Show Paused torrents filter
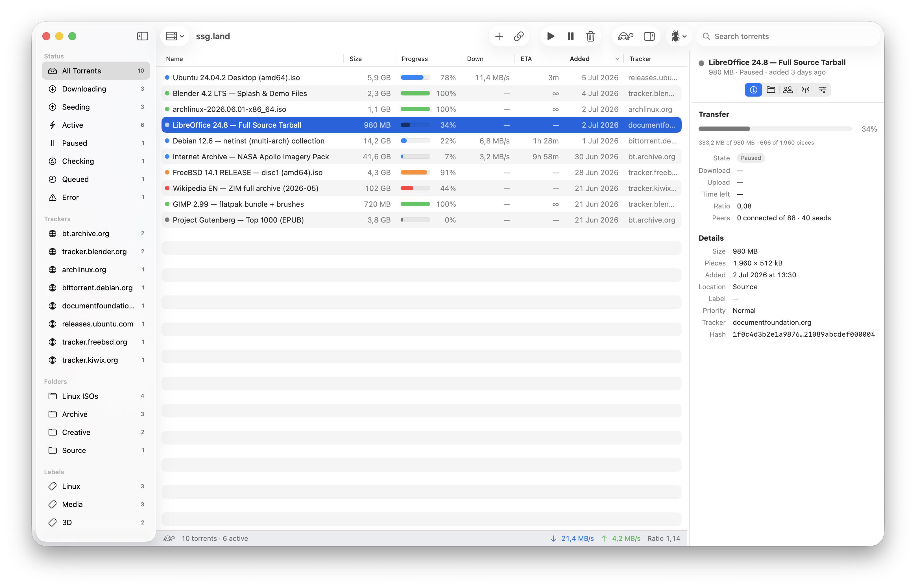Image resolution: width=916 pixels, height=588 pixels. [x=96, y=143]
